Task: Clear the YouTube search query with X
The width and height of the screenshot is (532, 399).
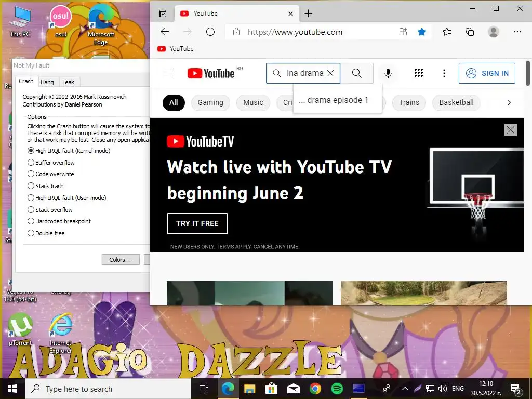Action: click(330, 73)
